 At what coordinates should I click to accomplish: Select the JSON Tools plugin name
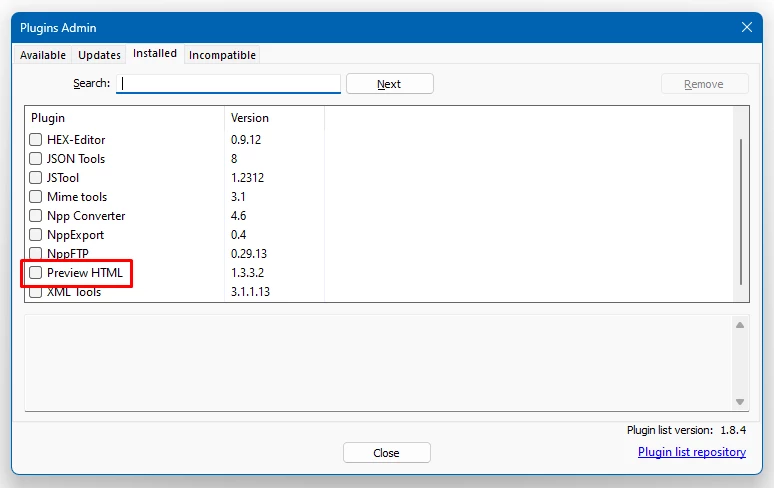click(76, 158)
